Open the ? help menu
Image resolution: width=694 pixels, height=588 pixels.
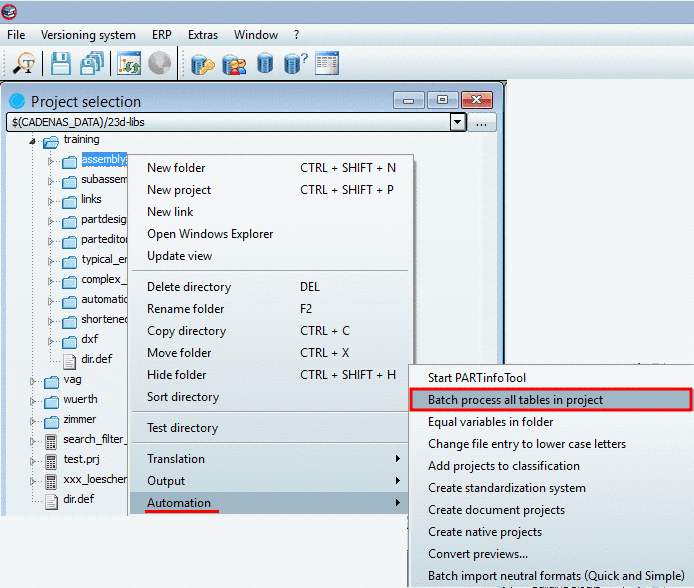[x=297, y=35]
